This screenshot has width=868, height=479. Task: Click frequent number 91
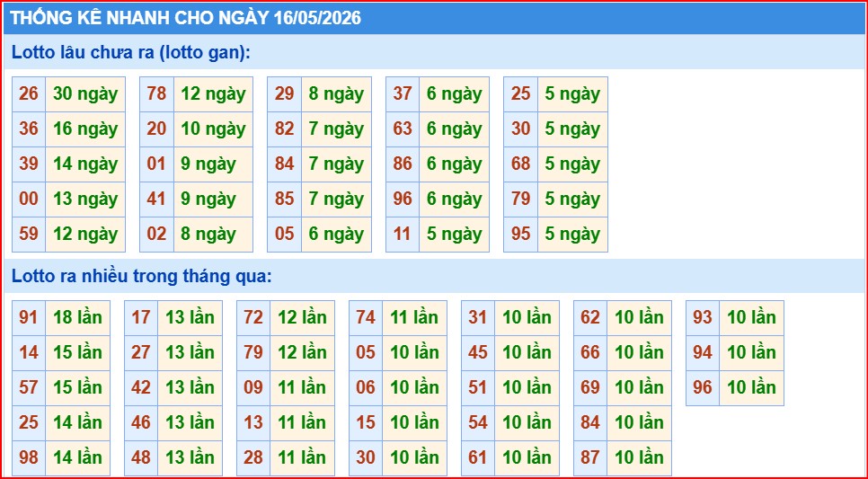[x=29, y=318]
